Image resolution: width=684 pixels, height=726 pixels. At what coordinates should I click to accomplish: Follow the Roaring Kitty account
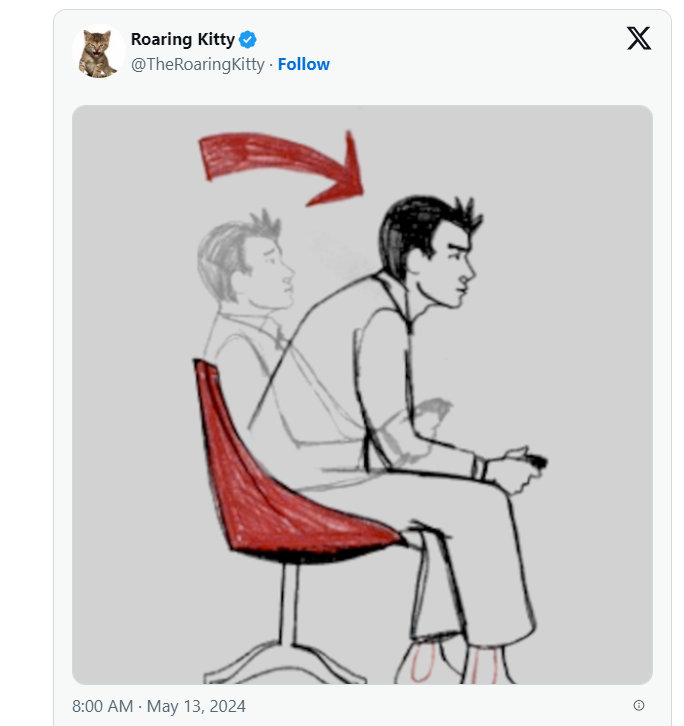coord(304,64)
